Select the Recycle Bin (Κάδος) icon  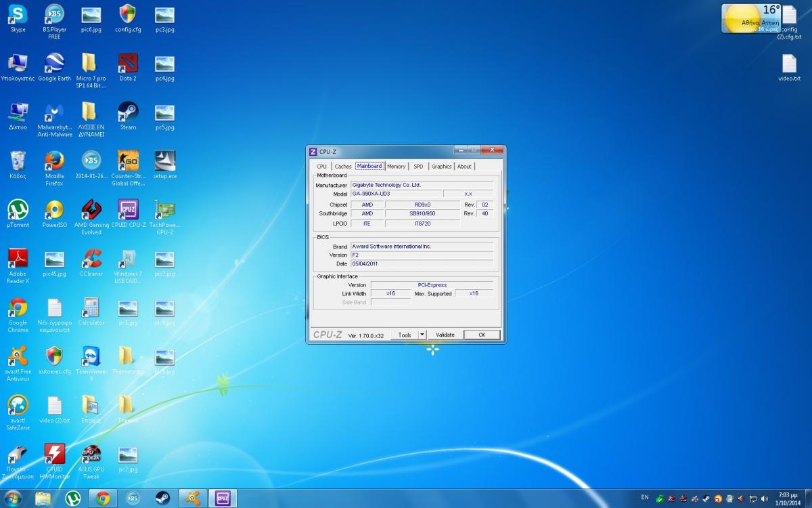pyautogui.click(x=18, y=165)
